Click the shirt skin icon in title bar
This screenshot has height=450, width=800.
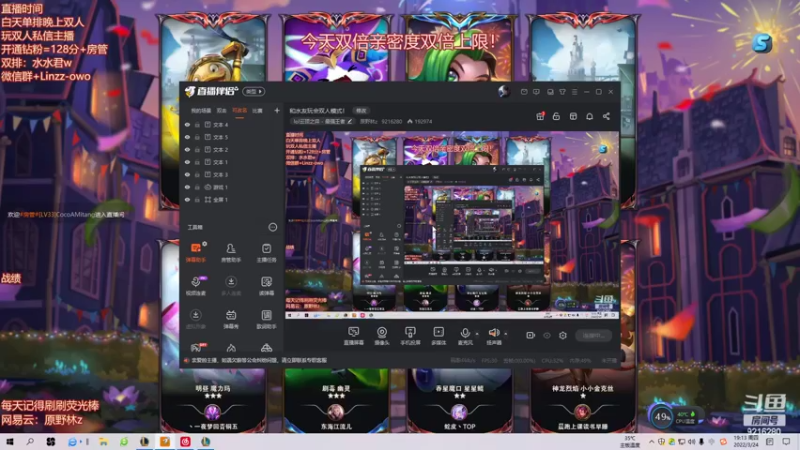point(562,92)
